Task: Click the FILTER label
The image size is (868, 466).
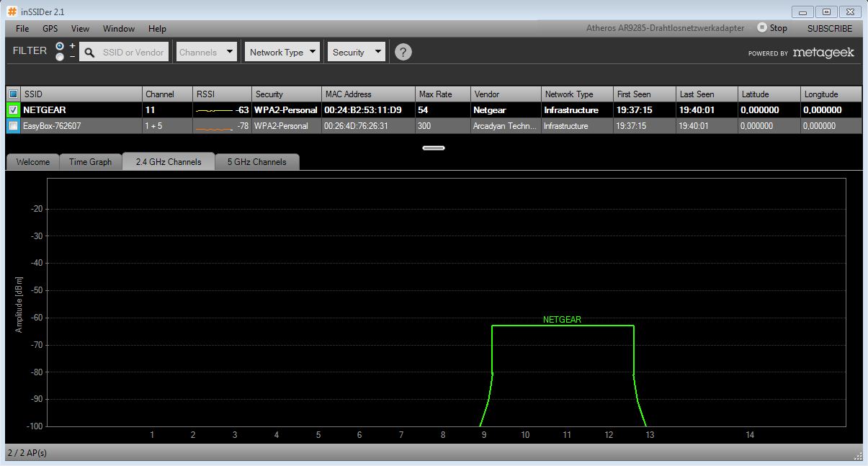Action: tap(30, 51)
